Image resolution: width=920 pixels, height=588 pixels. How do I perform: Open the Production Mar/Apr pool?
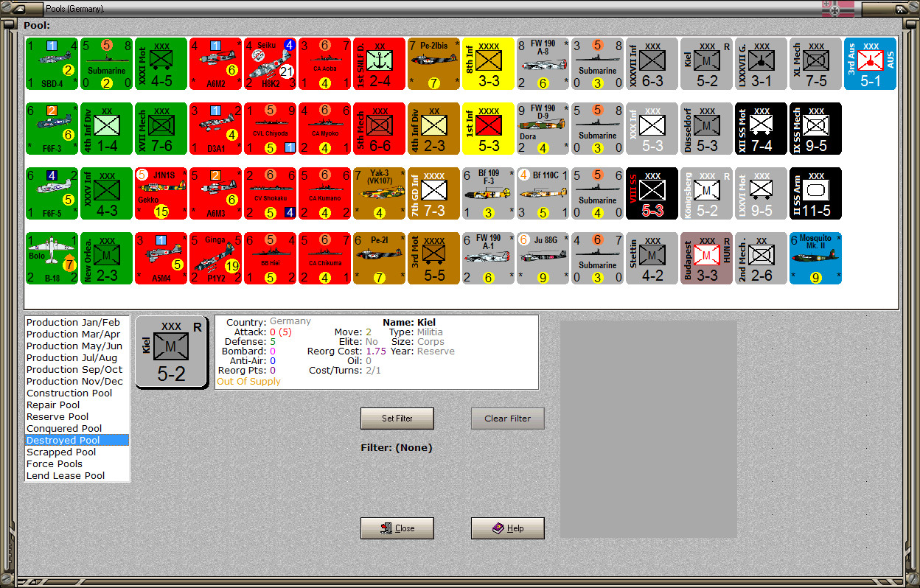[77, 335]
